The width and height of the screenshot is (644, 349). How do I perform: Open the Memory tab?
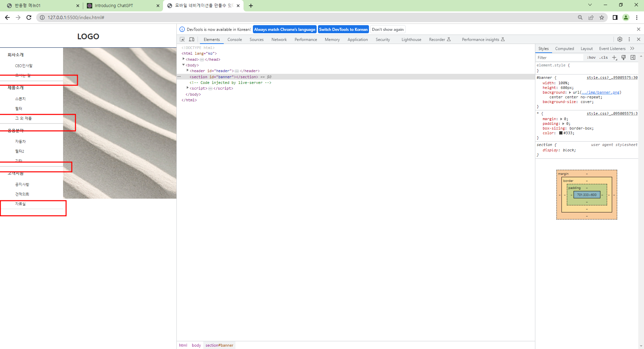pos(332,39)
